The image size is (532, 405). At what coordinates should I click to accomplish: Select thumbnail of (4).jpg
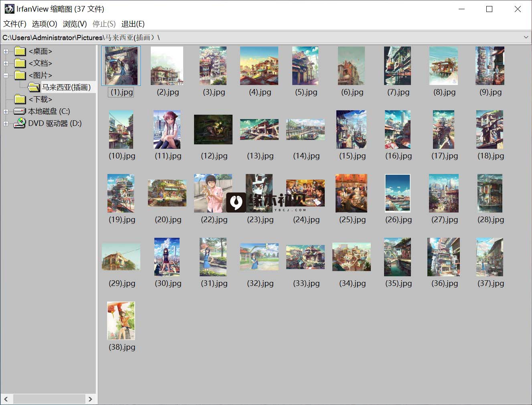click(259, 66)
